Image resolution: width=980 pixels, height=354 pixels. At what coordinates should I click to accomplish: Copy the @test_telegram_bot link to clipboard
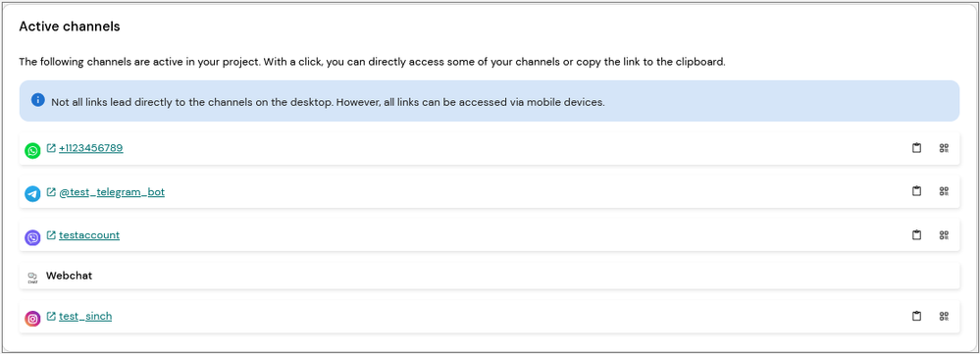pos(916,191)
